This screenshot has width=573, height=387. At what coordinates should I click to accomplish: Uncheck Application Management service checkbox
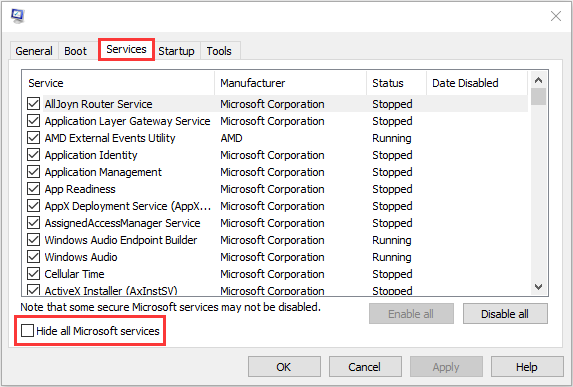coord(34,172)
